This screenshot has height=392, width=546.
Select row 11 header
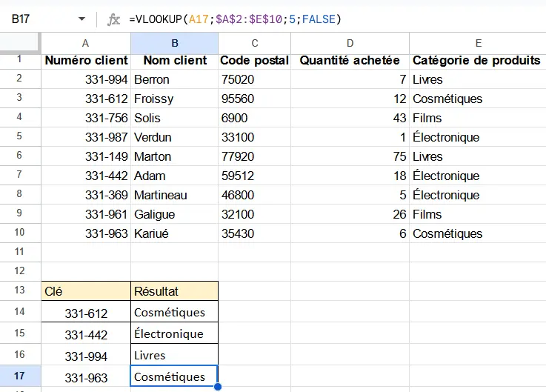pos(20,252)
